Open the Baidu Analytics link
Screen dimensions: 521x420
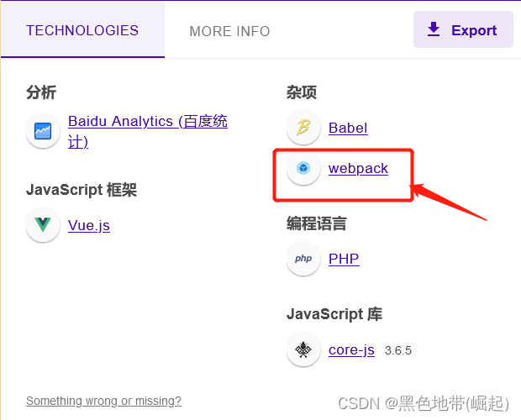tap(148, 132)
